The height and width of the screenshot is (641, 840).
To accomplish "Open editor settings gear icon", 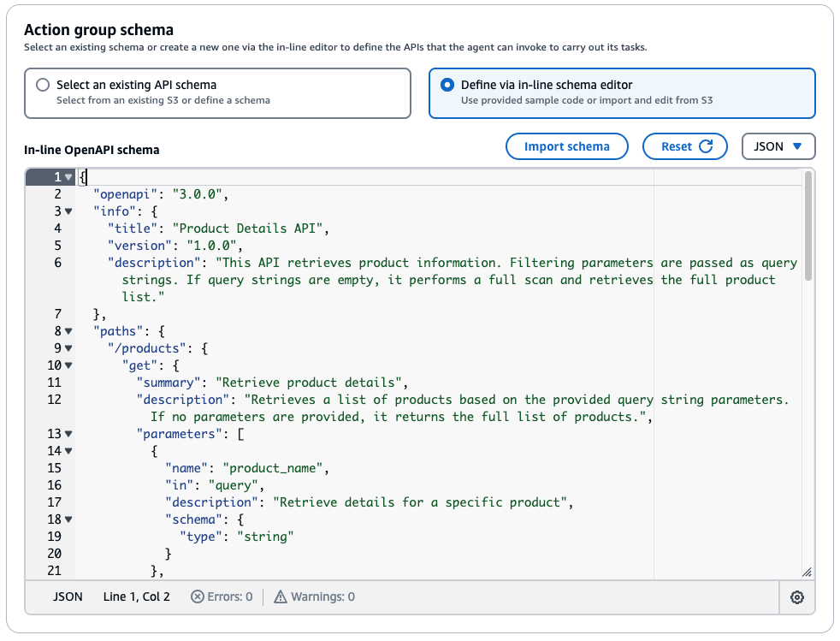I will coord(797,597).
